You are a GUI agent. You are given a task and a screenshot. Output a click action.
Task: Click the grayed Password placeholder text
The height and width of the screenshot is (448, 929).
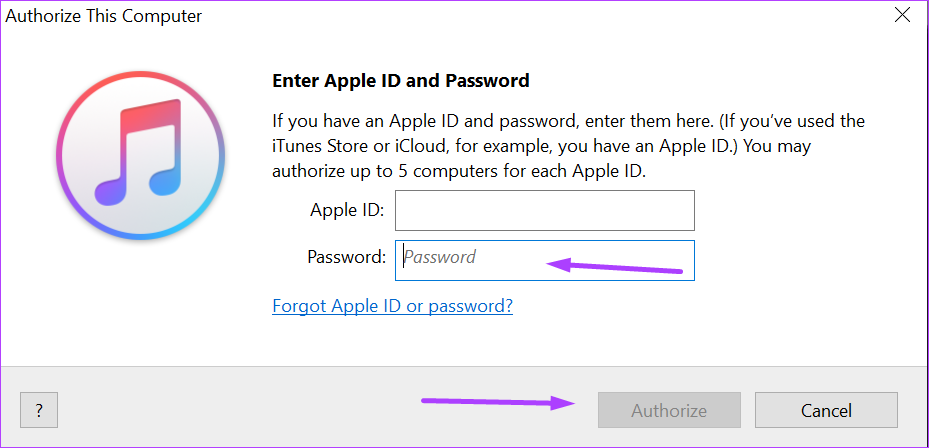(x=440, y=257)
